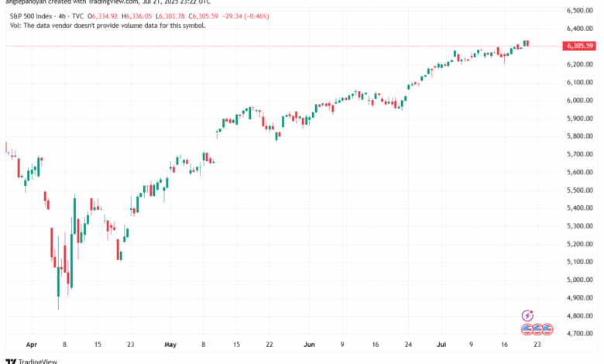Click the open value O6,334.92
This screenshot has height=364, width=604.
(102, 16)
